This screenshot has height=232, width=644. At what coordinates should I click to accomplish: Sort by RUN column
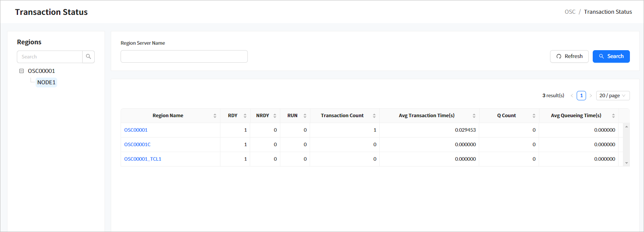click(305, 116)
